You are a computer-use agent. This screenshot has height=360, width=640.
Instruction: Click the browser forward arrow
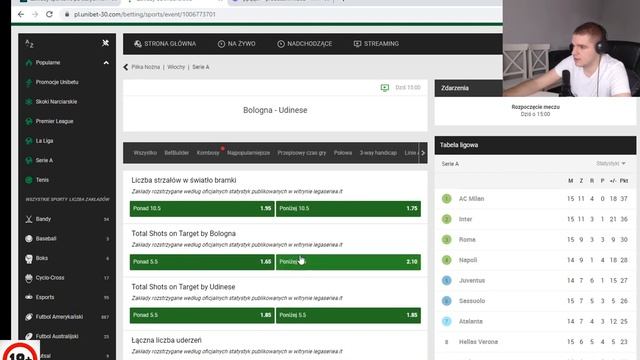pos(35,14)
